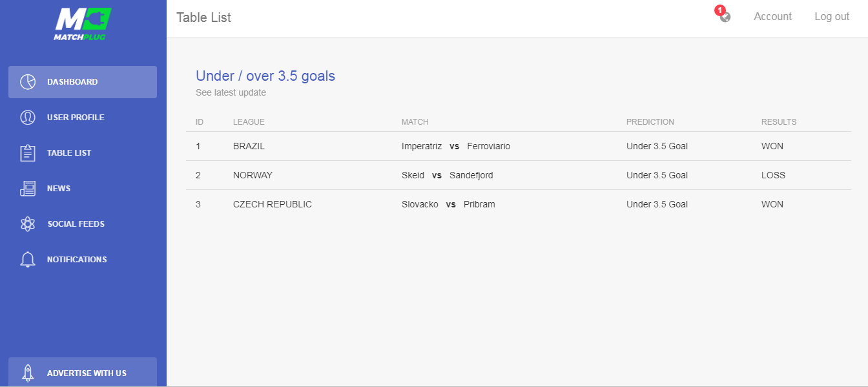The image size is (868, 387).
Task: Select the Skeid vs Sandefjord row
Action: click(518, 175)
